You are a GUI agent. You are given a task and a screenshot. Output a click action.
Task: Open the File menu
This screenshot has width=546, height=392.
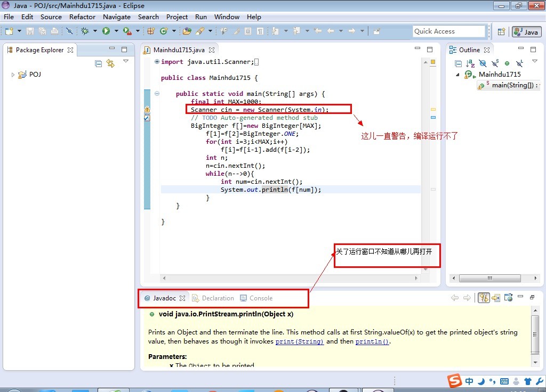pos(9,17)
